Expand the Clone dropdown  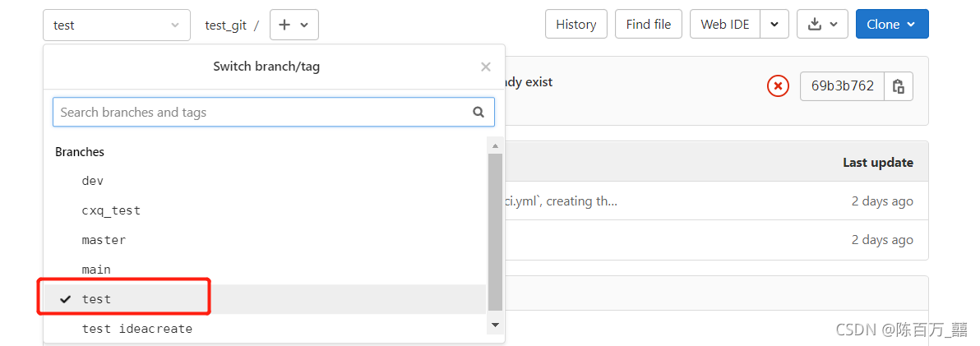pyautogui.click(x=891, y=25)
